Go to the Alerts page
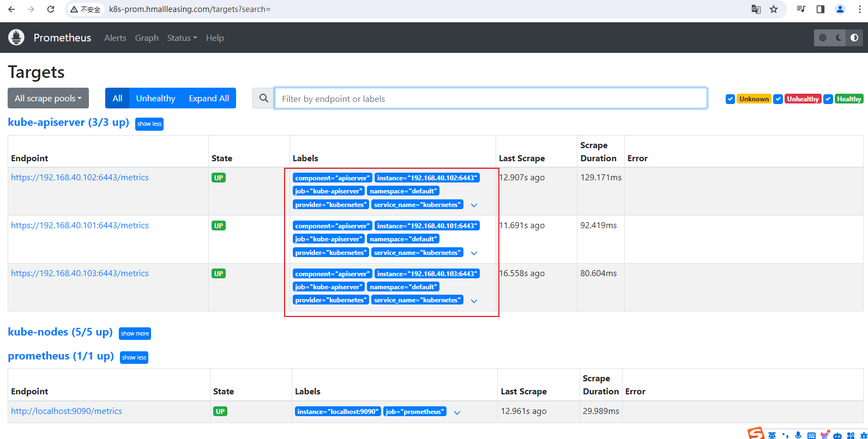This screenshot has height=439, width=868. [115, 38]
